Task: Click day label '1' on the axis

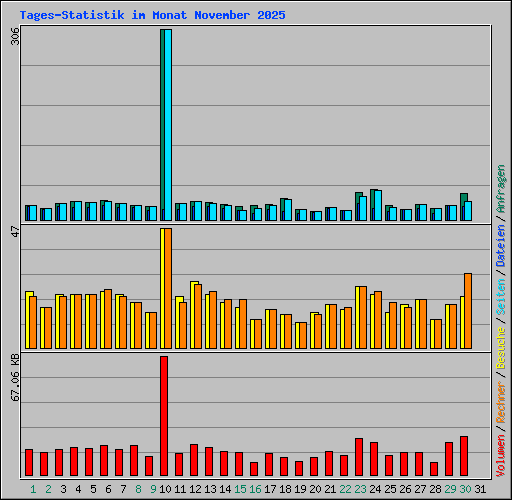Action: (33, 489)
